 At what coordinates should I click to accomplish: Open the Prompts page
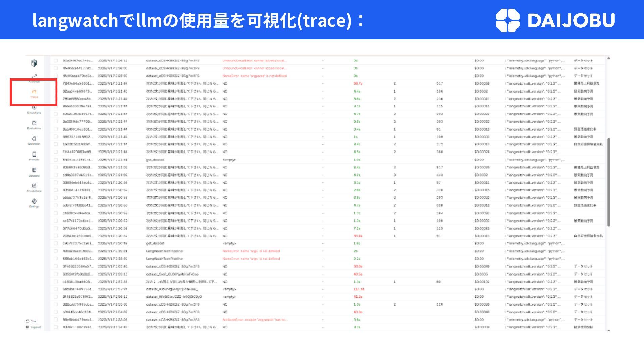coord(34,156)
